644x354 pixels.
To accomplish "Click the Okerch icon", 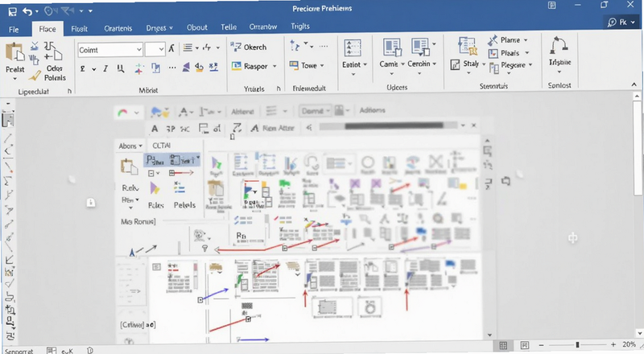I will tap(236, 47).
